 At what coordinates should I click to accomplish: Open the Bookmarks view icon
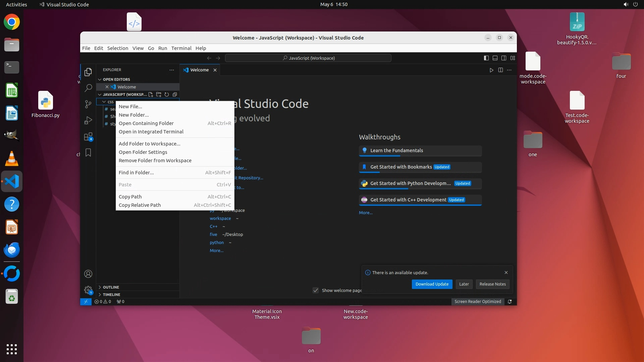[x=88, y=153]
